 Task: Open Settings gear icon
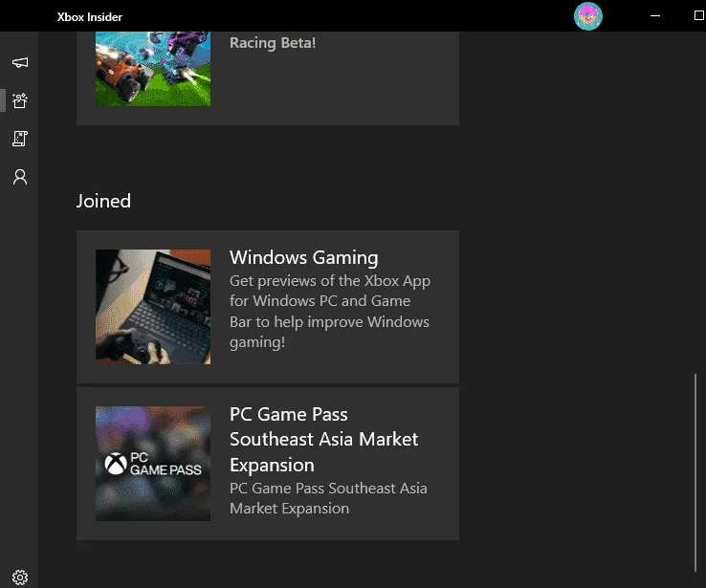pos(20,577)
